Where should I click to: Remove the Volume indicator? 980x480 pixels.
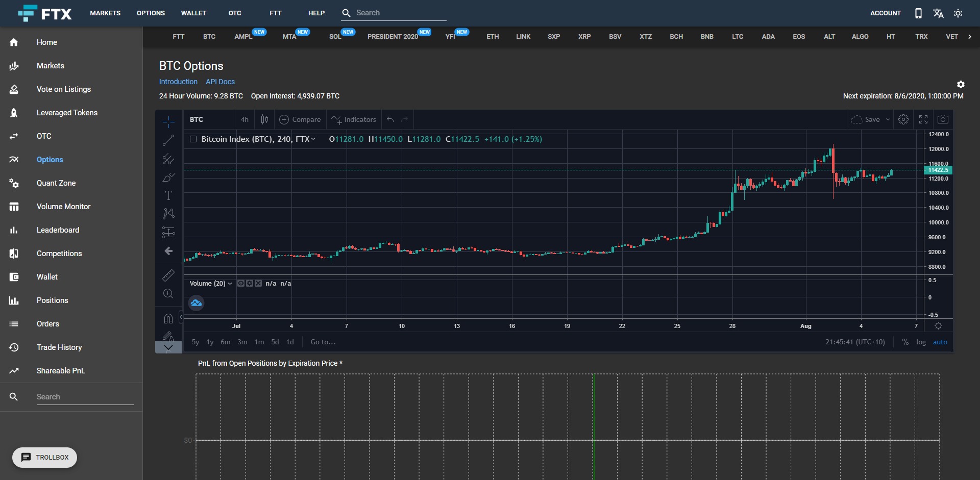click(258, 283)
